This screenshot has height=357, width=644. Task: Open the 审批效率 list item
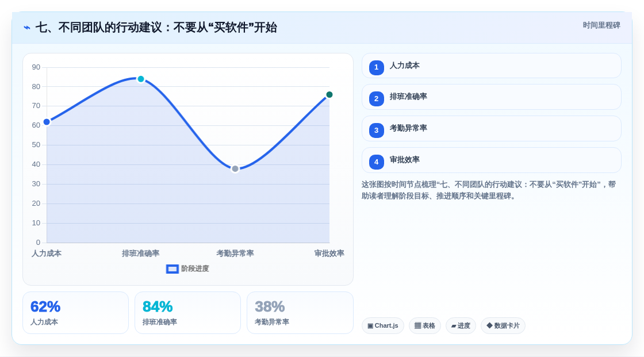point(491,160)
